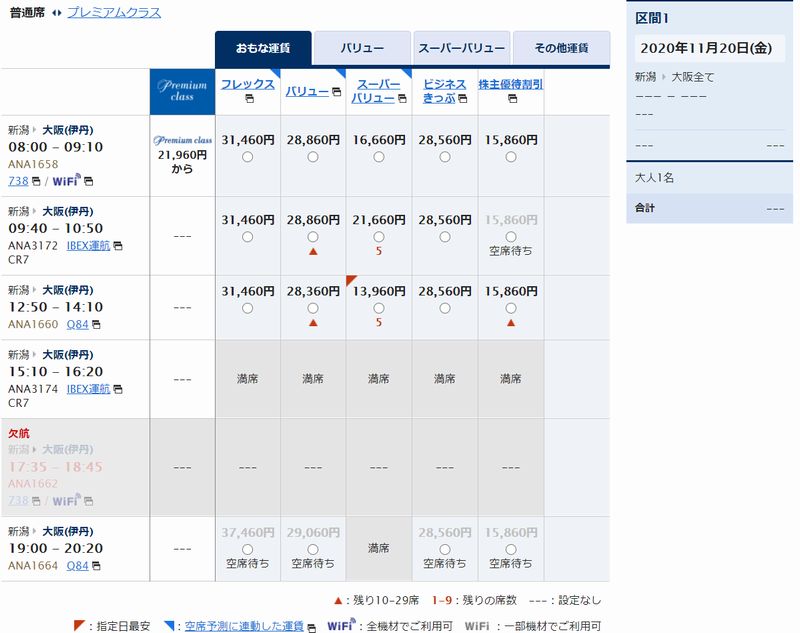800x633 pixels.
Task: Open Q84 aircraft popup icon for ANA1660
Action: point(96,324)
